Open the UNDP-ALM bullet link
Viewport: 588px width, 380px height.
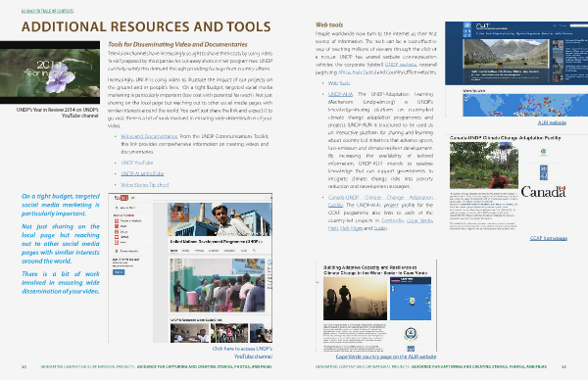pyautogui.click(x=340, y=94)
